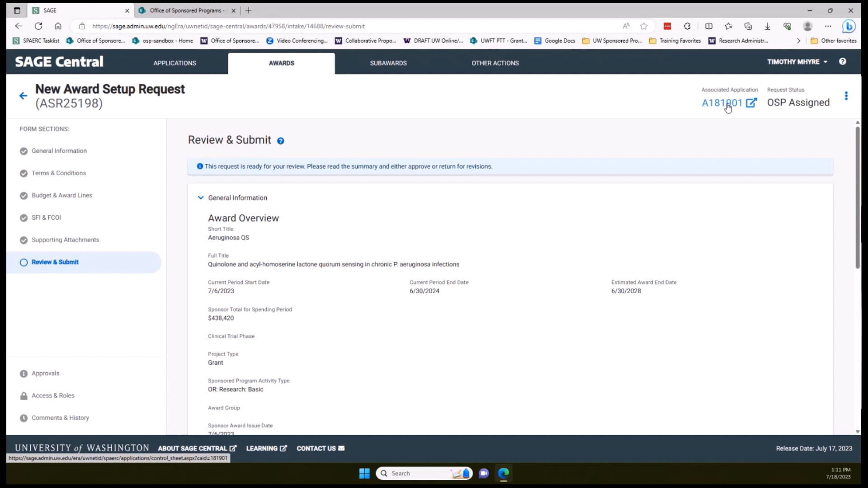The image size is (868, 488).
Task: Open associated application A181901 external link icon
Action: pyautogui.click(x=751, y=103)
